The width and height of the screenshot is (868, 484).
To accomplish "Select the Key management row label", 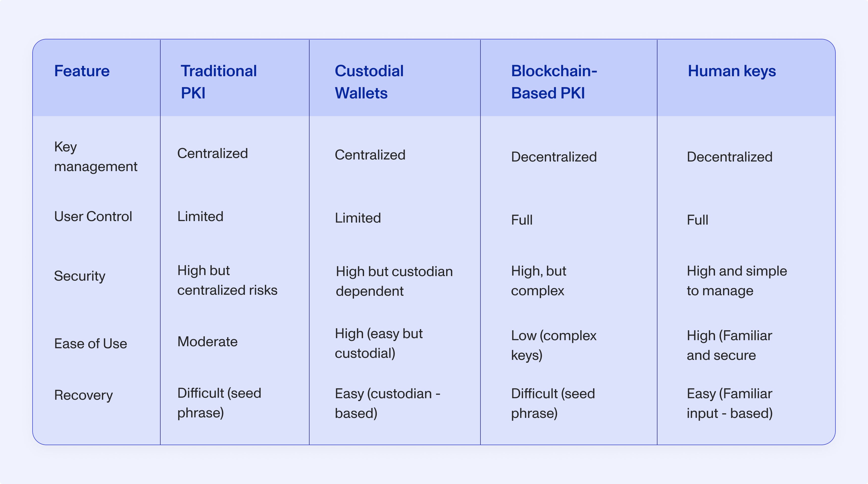I will click(96, 157).
